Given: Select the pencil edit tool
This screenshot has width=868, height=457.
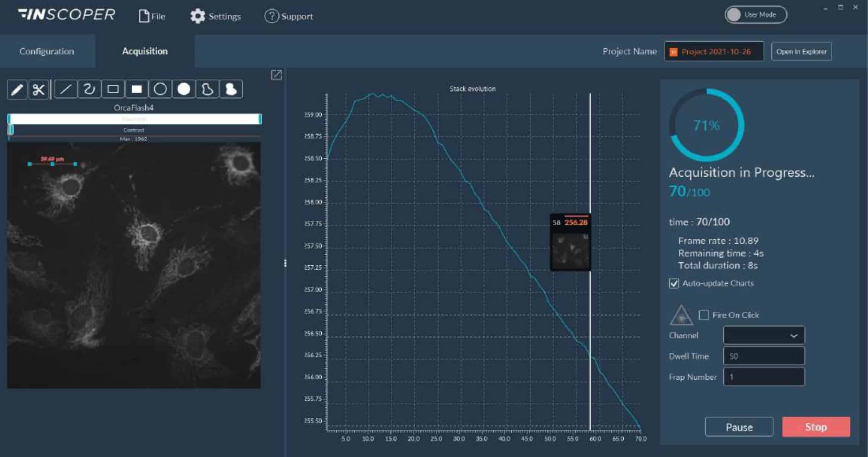Looking at the screenshot, I should tap(17, 90).
